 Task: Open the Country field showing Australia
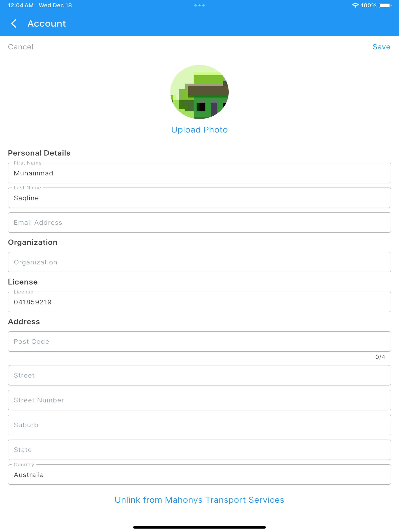click(x=199, y=475)
